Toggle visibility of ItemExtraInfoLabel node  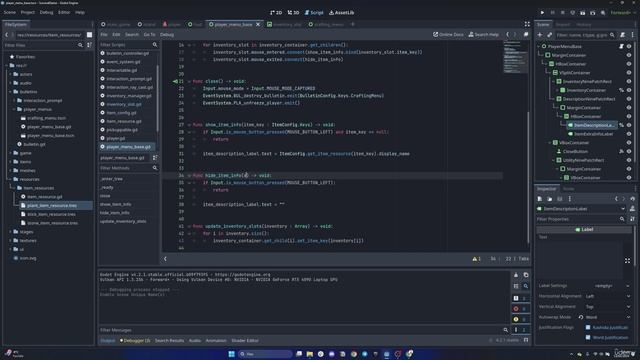coord(629,134)
